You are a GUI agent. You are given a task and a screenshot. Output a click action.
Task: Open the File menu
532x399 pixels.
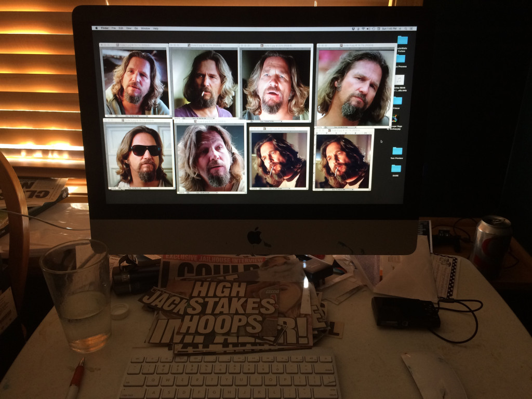[113, 28]
